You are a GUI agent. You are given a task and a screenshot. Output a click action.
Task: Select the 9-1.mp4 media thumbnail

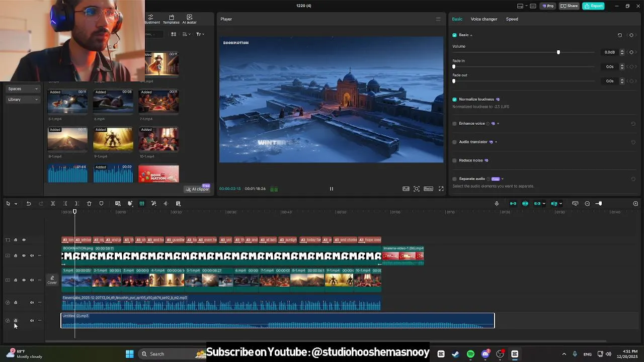click(x=113, y=139)
